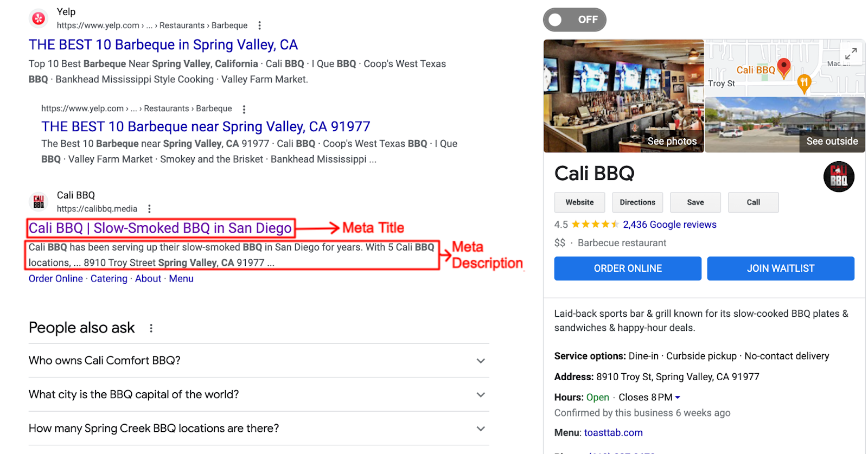Expand the BBQ capital of the world question

pyautogui.click(x=481, y=395)
